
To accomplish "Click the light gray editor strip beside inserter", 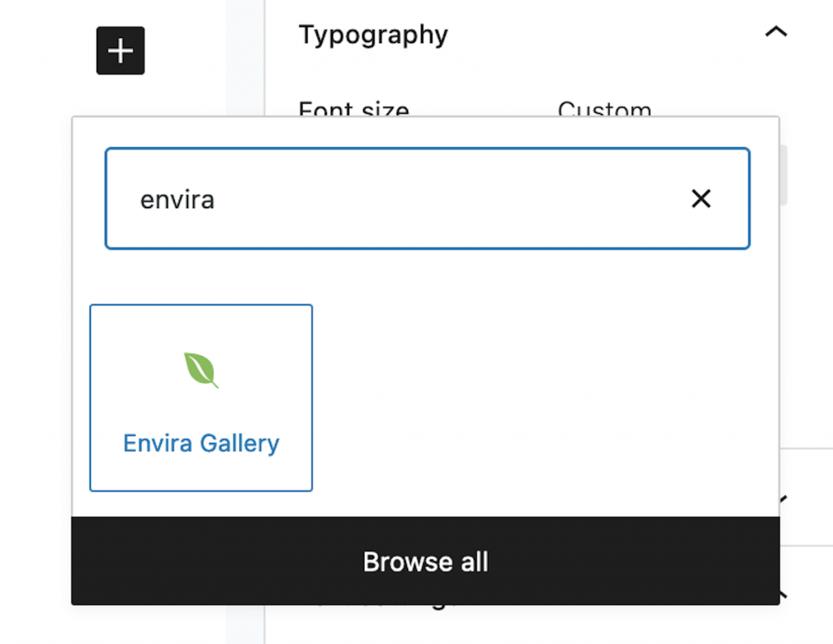I will click(245, 57).
